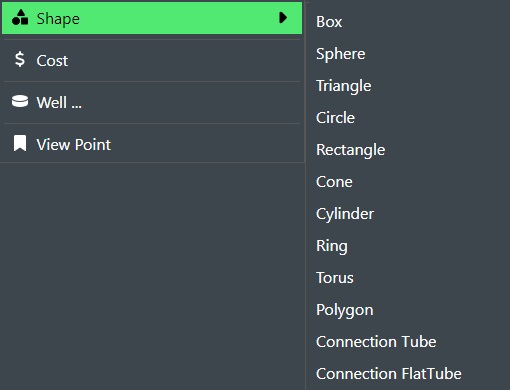Expand the Shape submenu arrow
The height and width of the screenshot is (390, 510).
pos(283,18)
